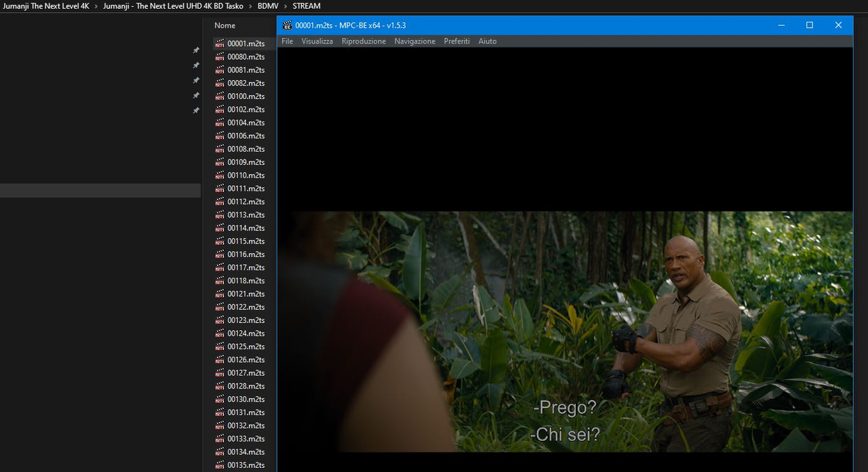Screen dimensions: 868x472
Task: Open the Visualizza menu
Action: [x=317, y=41]
